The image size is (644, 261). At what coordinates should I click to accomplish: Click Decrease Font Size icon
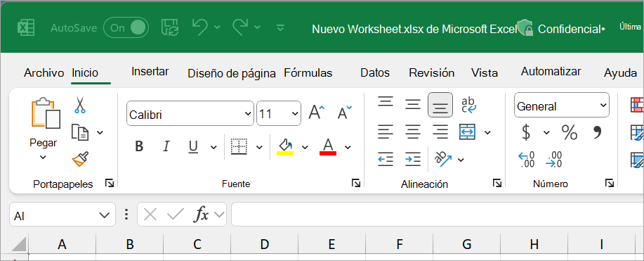tap(344, 112)
